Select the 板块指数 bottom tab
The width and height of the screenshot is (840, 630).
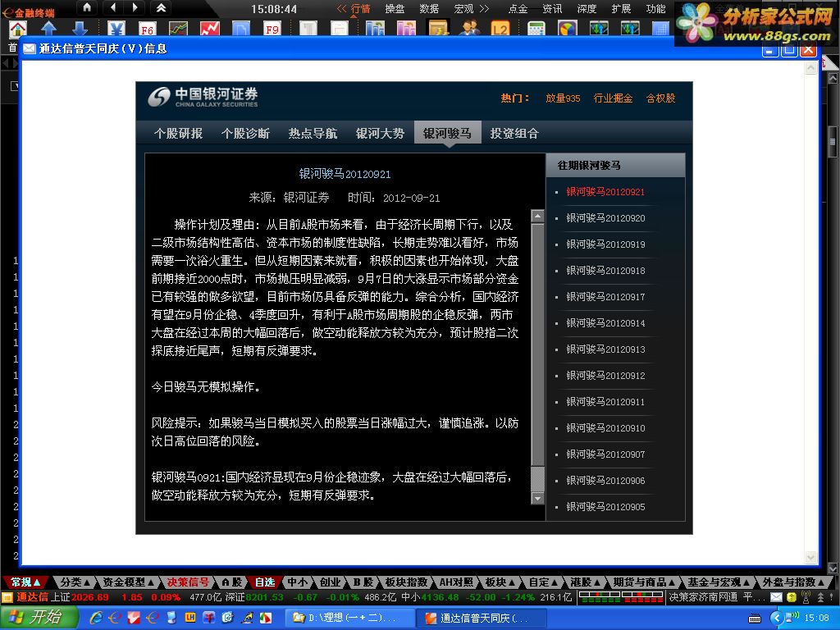click(406, 582)
